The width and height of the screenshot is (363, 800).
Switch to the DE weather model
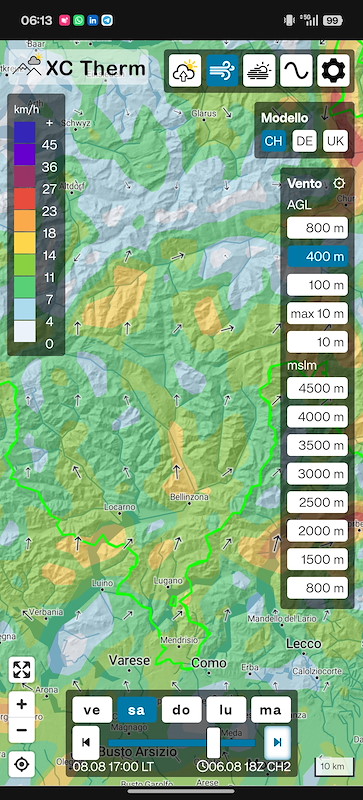(x=304, y=141)
